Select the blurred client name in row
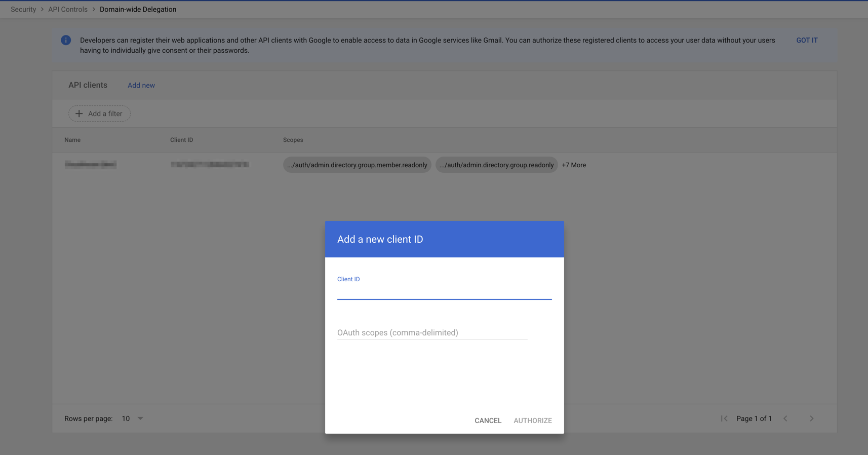Screen dimensions: 868x455 [x=91, y=165]
